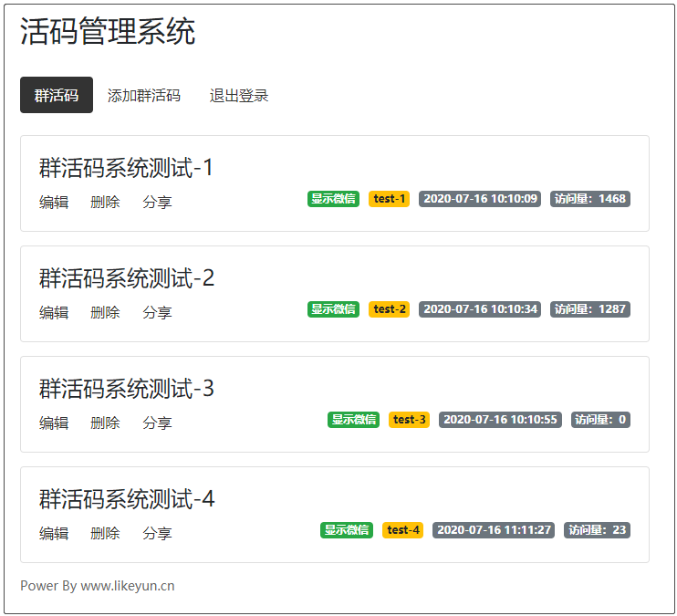Share the 群活码系统测试-4 entry
The height and width of the screenshot is (616, 677).
click(157, 533)
